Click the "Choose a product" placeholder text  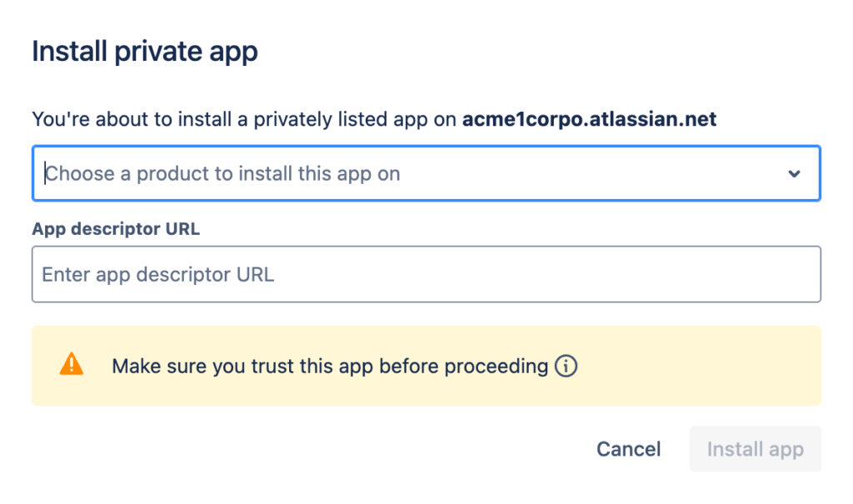pos(222,174)
